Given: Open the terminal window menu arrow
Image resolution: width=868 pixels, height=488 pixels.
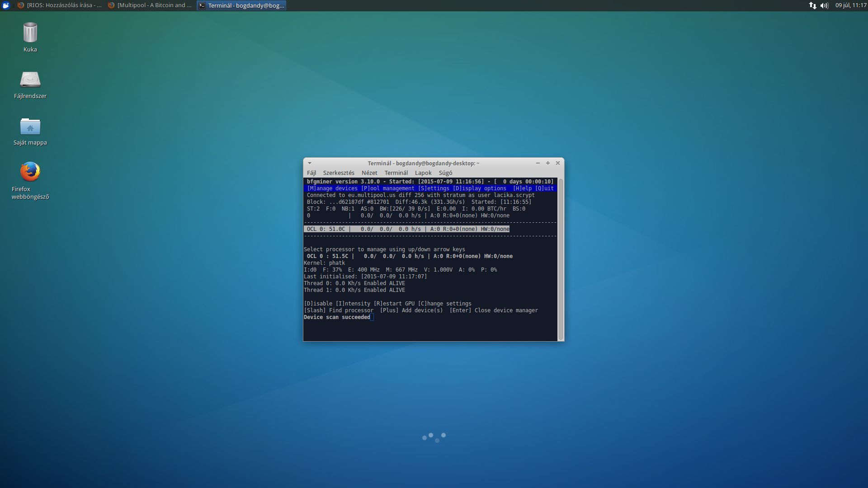Looking at the screenshot, I should coord(310,163).
